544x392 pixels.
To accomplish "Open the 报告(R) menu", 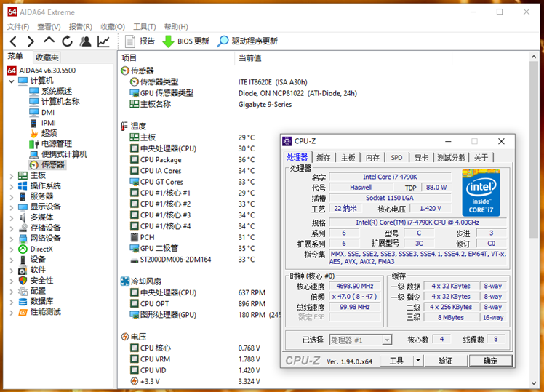I will [x=81, y=27].
